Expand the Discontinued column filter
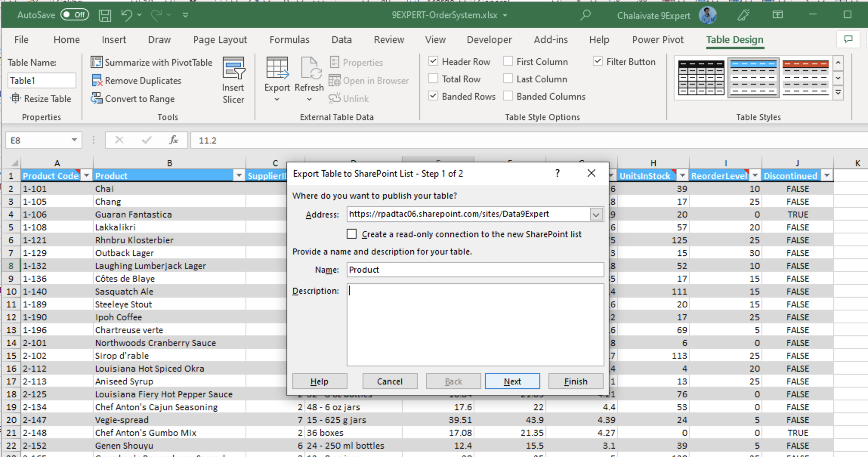The height and width of the screenshot is (457, 868). [827, 176]
